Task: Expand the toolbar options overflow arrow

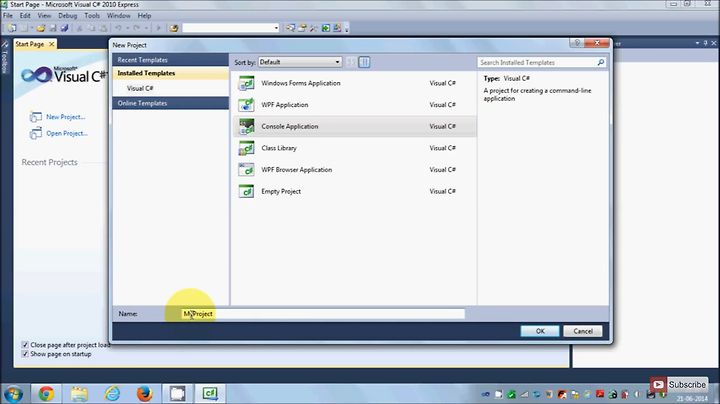Action: click(x=347, y=28)
